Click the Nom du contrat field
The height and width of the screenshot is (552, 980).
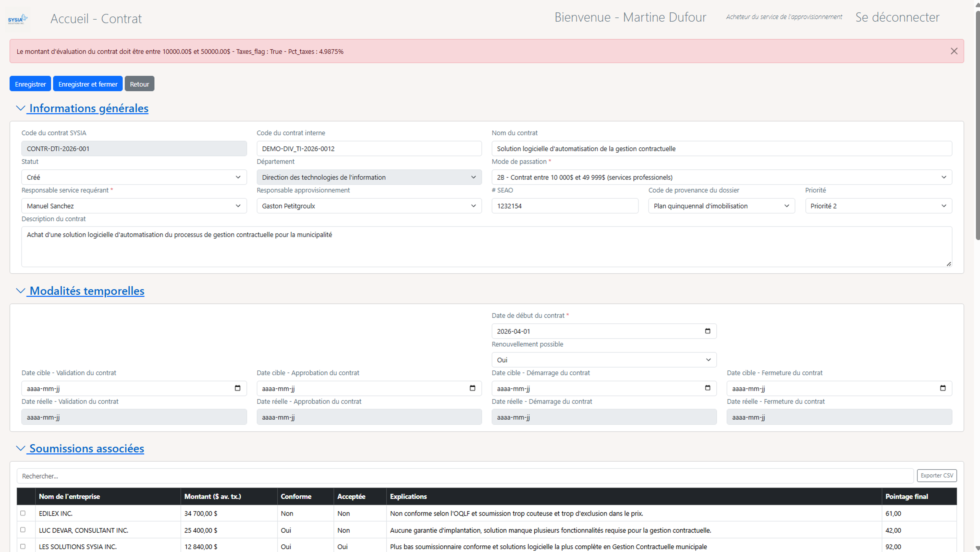[722, 149]
